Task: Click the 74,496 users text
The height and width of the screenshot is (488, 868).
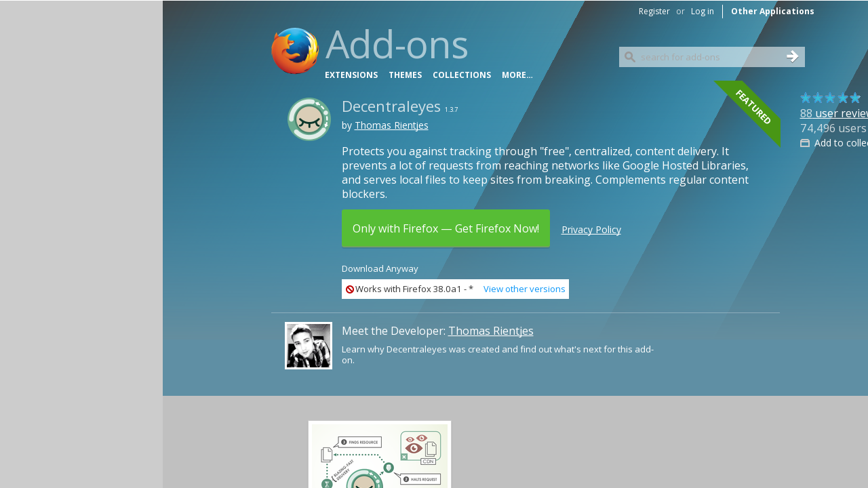Action: click(x=833, y=128)
